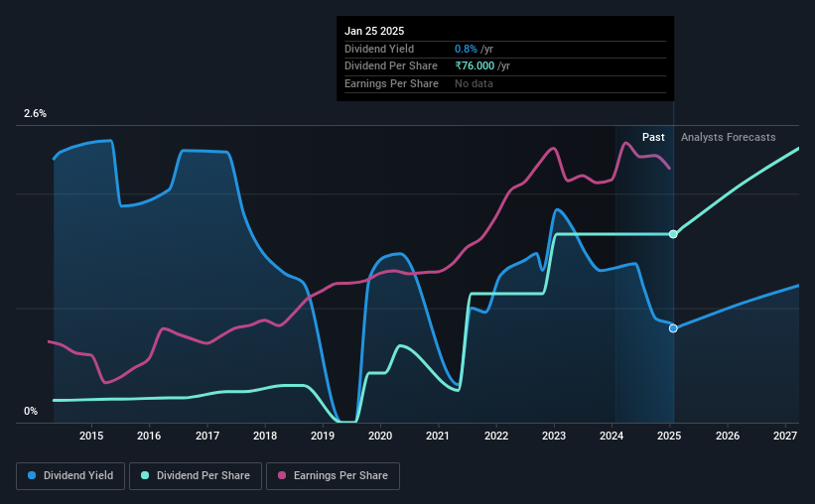Click the ₹76.000 dividend per share value
This screenshot has height=504, width=815.
tap(475, 66)
